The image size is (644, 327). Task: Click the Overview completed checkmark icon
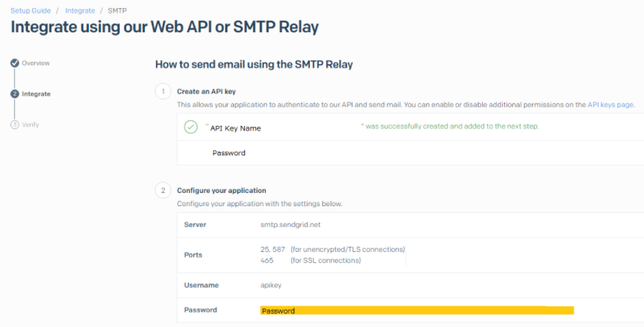pyautogui.click(x=15, y=63)
